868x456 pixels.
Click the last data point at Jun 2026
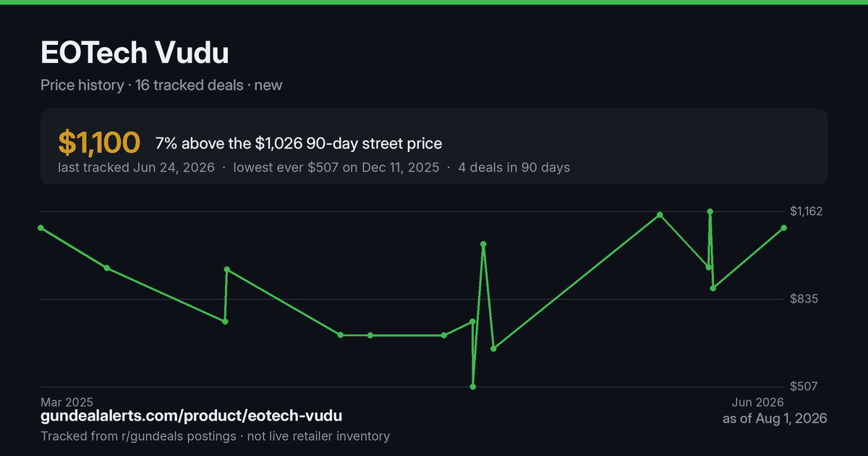[784, 227]
